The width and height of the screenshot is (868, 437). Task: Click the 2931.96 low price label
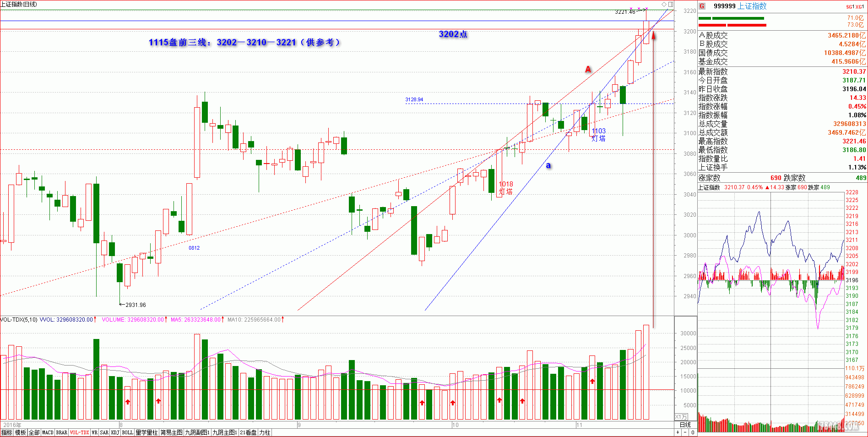[136, 305]
